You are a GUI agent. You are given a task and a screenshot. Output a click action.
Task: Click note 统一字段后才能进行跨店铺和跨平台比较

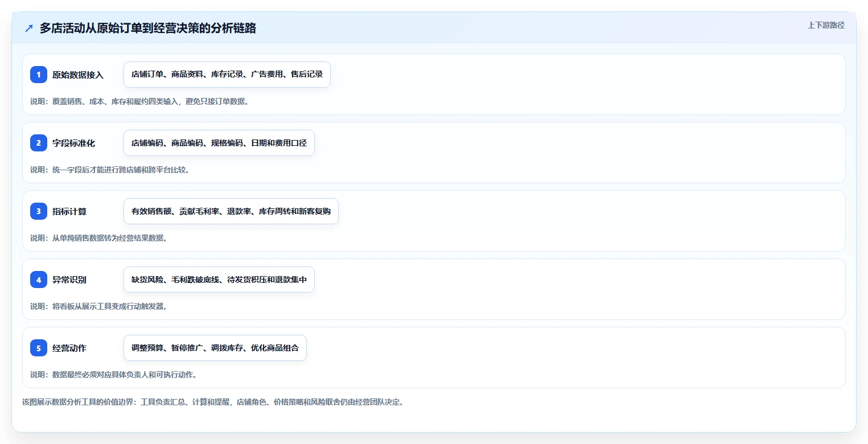(110, 170)
